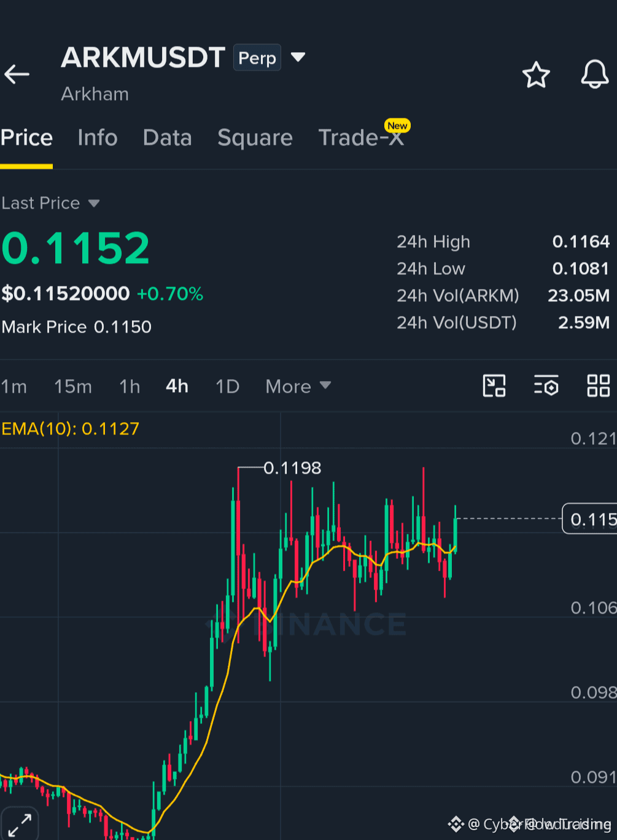Tap the 0.1198 high price marker
This screenshot has width=617, height=840.
click(292, 468)
